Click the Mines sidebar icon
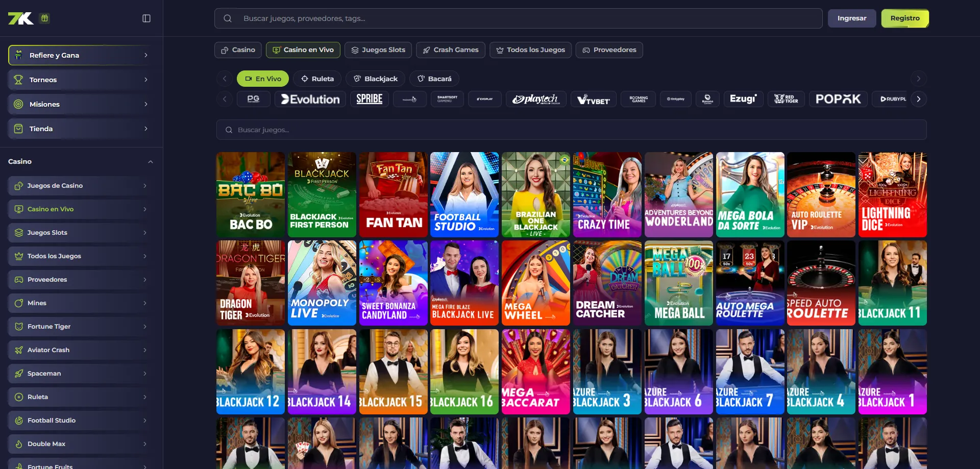 (x=19, y=303)
